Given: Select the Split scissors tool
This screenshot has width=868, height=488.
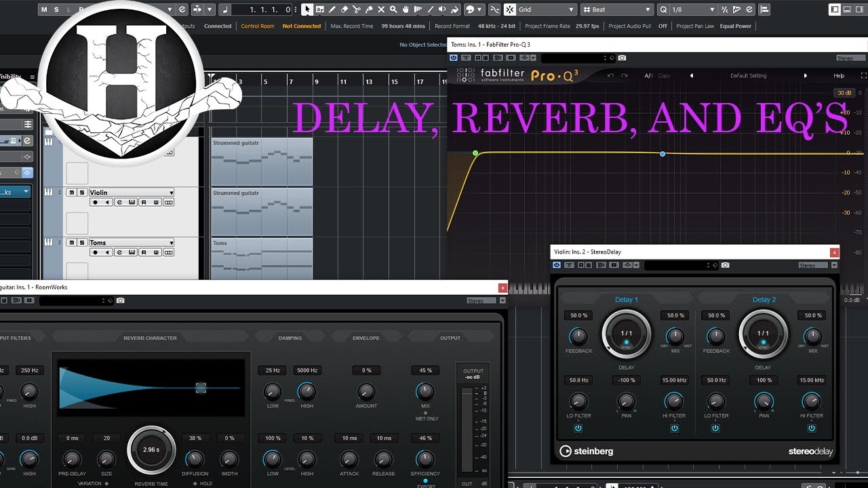Looking at the screenshot, I should (357, 9).
